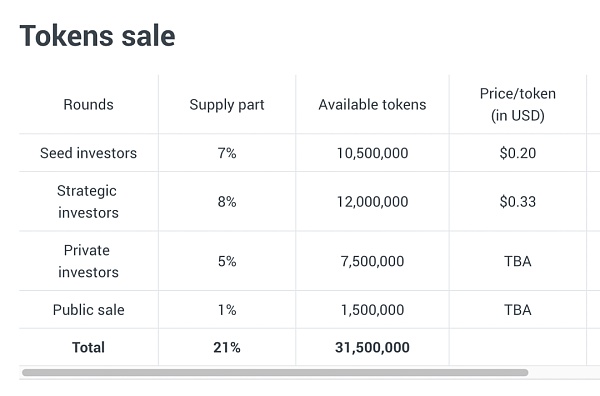Image resolution: width=600 pixels, height=396 pixels.
Task: Click the Price/token (in USD) header
Action: [x=518, y=104]
